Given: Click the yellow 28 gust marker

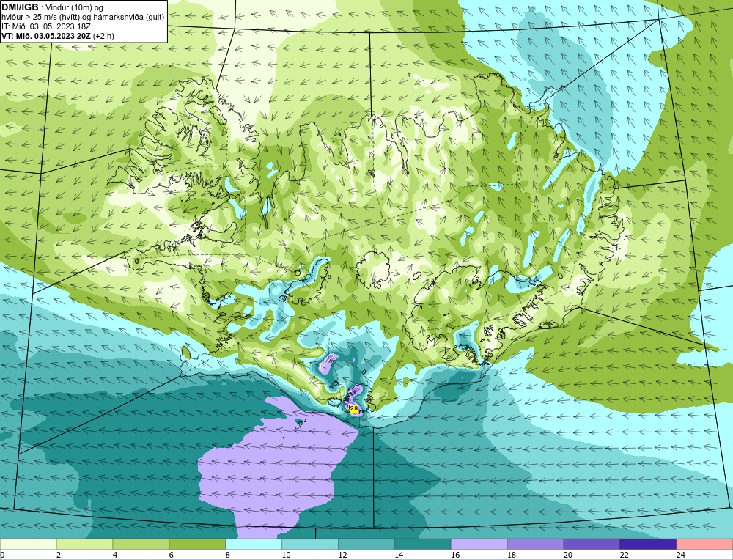Looking at the screenshot, I should (x=354, y=409).
